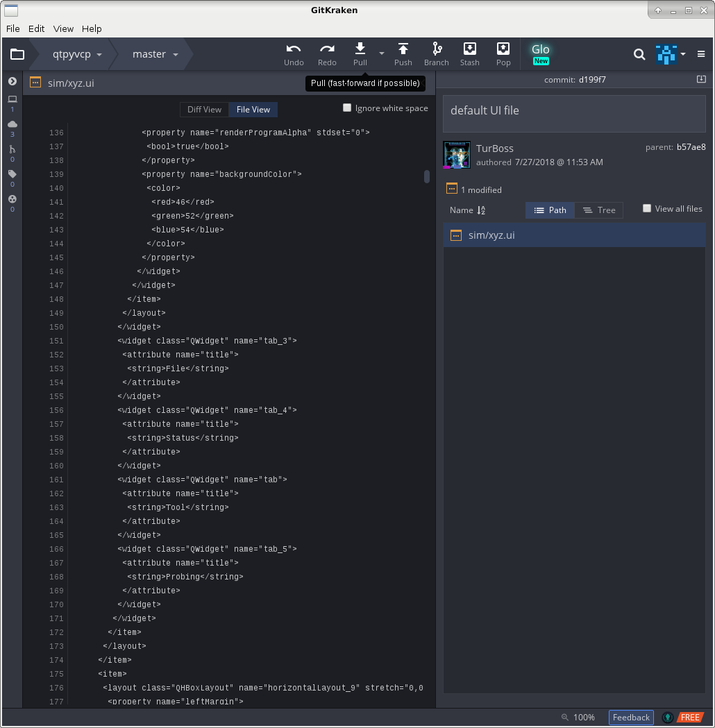The image size is (715, 728).
Task: Click commit hash d199f7
Action: click(592, 79)
